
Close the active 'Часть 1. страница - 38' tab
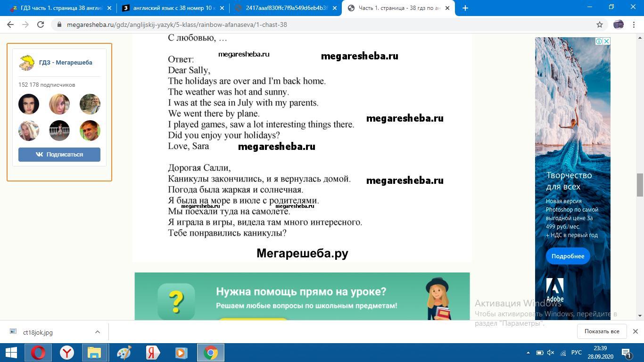[447, 8]
